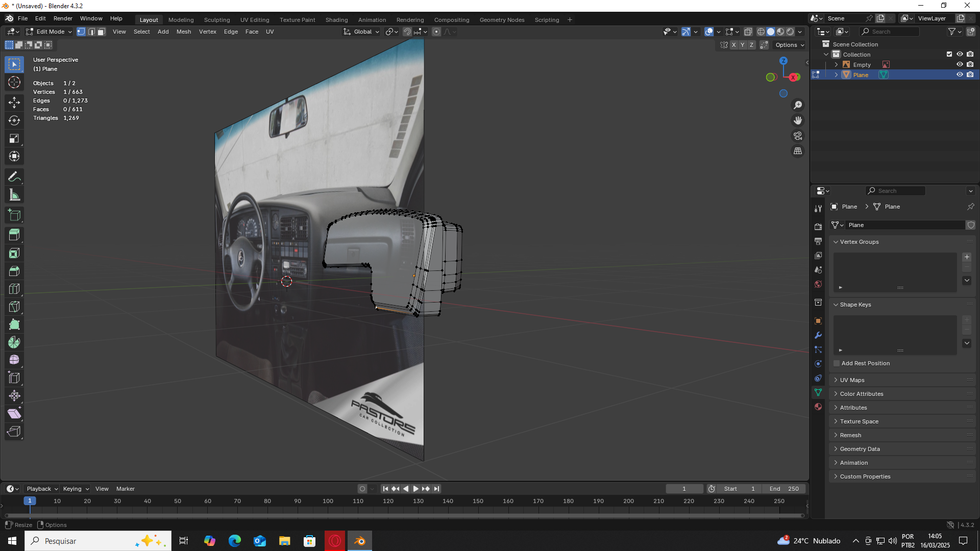The height and width of the screenshot is (551, 980).
Task: Open the Material properties tab
Action: (x=818, y=407)
